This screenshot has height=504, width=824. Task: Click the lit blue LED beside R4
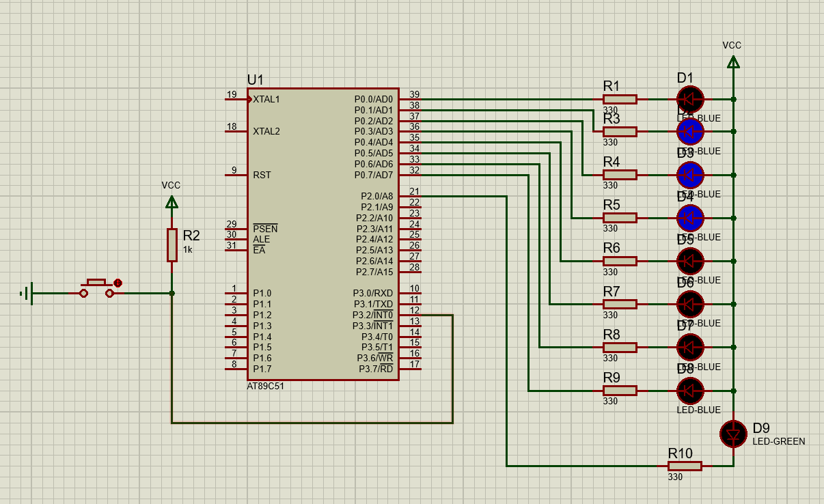689,175
